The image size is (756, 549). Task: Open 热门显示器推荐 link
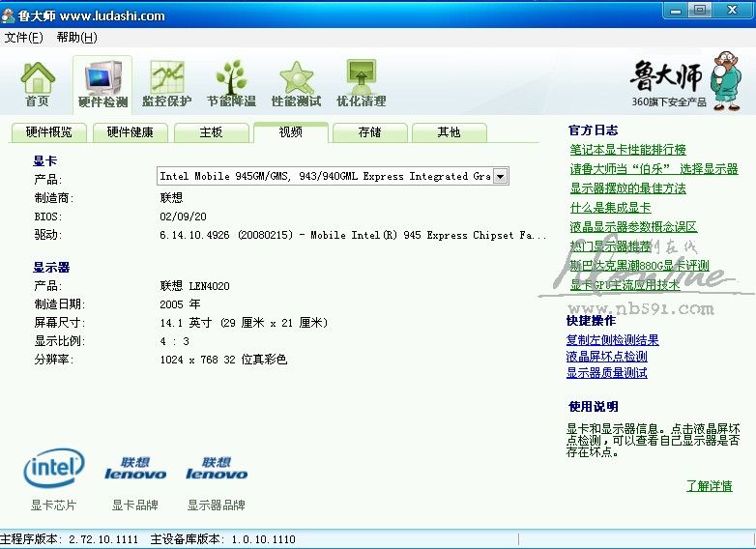610,246
